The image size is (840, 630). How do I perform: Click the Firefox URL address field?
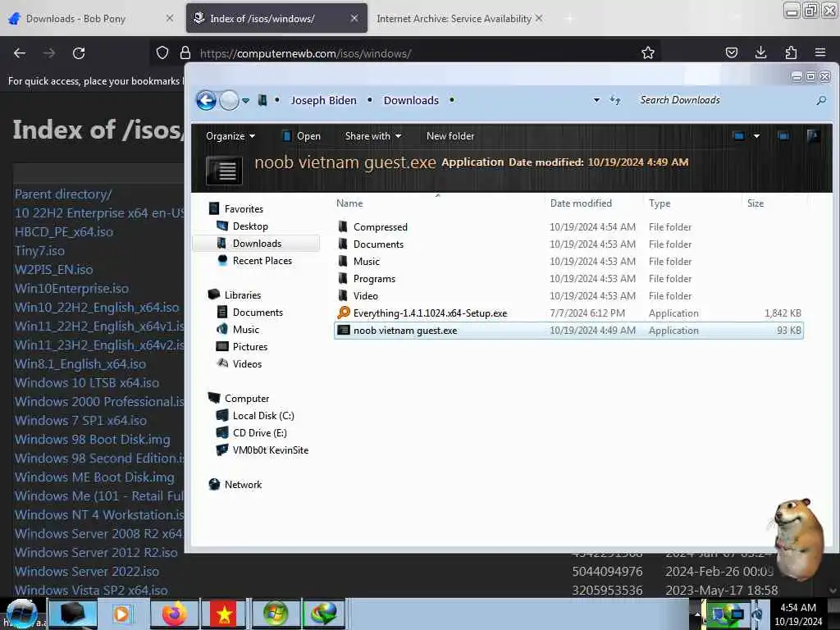pos(407,53)
